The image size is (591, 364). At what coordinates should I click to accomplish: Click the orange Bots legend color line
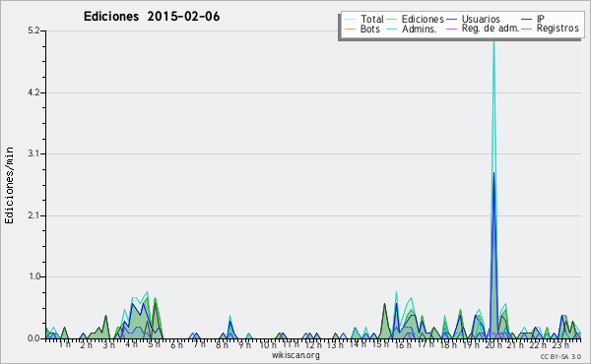350,29
